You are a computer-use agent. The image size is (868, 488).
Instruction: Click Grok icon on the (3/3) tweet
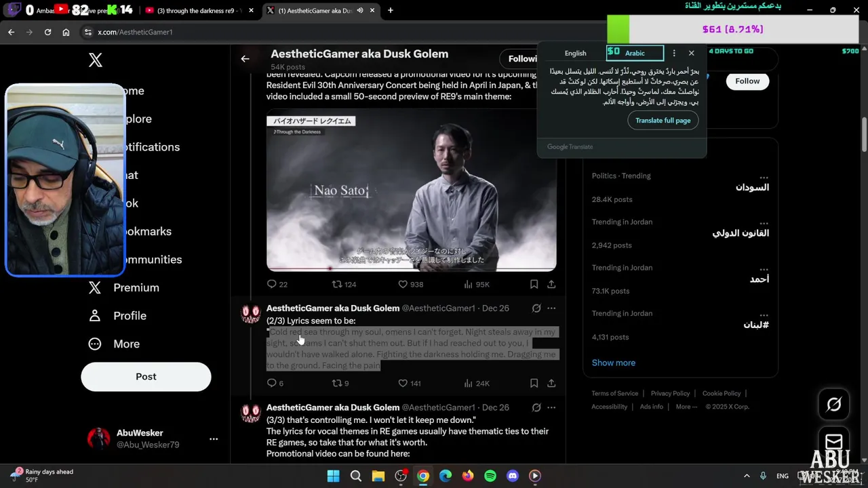[x=536, y=407]
